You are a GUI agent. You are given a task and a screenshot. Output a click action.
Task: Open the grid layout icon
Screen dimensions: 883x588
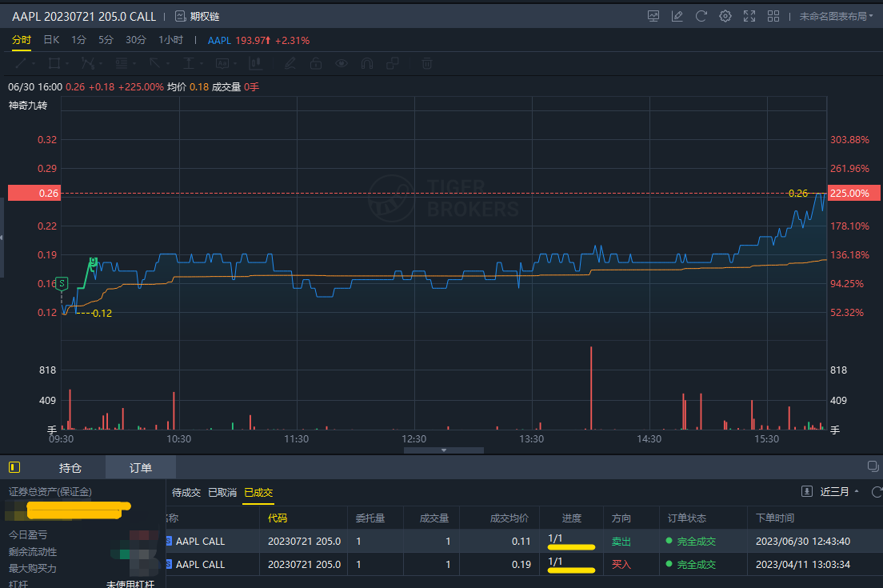click(x=773, y=16)
